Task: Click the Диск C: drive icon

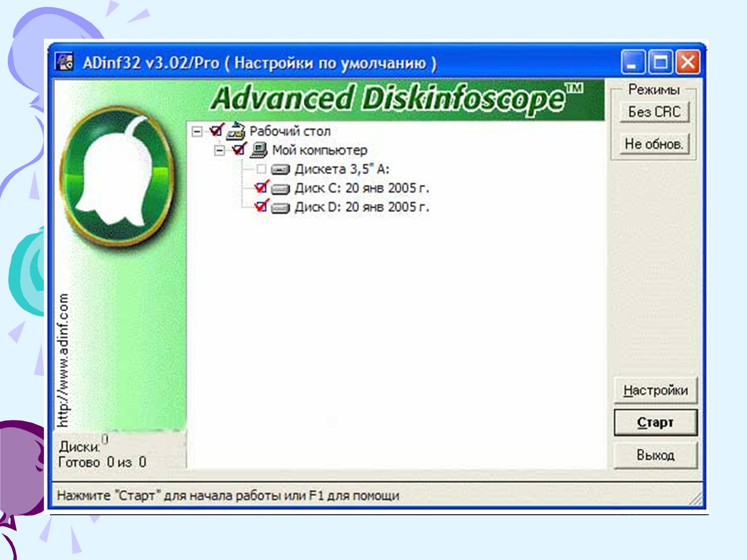Action: (280, 189)
